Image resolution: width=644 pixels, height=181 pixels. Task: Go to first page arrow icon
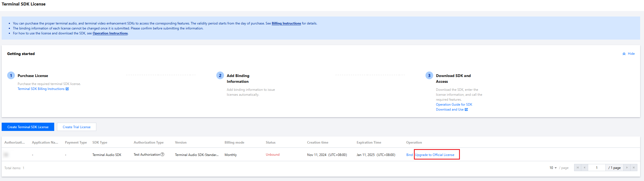tap(578, 168)
